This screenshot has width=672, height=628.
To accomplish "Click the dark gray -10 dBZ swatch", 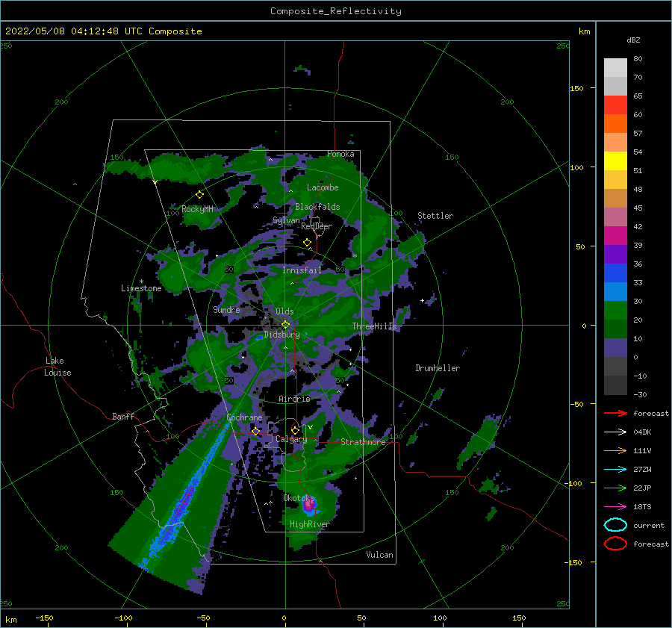I will (x=615, y=385).
